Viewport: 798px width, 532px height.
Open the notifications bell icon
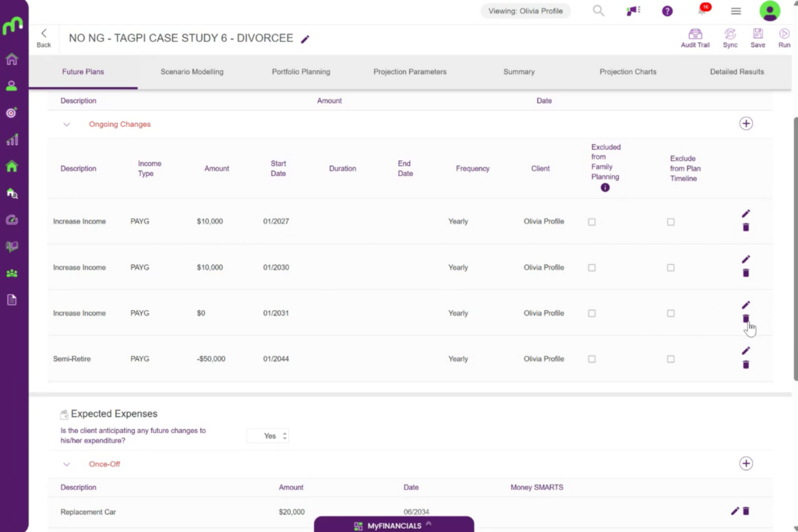point(702,11)
